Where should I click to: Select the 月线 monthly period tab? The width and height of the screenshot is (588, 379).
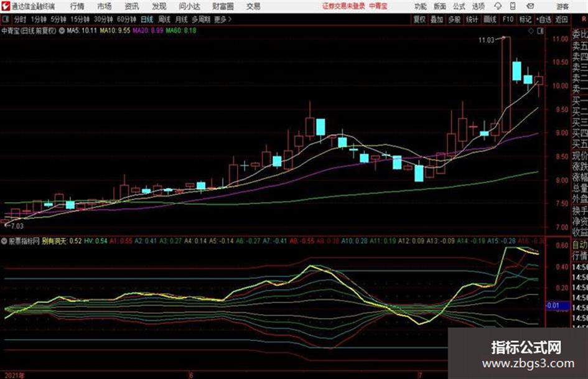click(182, 19)
